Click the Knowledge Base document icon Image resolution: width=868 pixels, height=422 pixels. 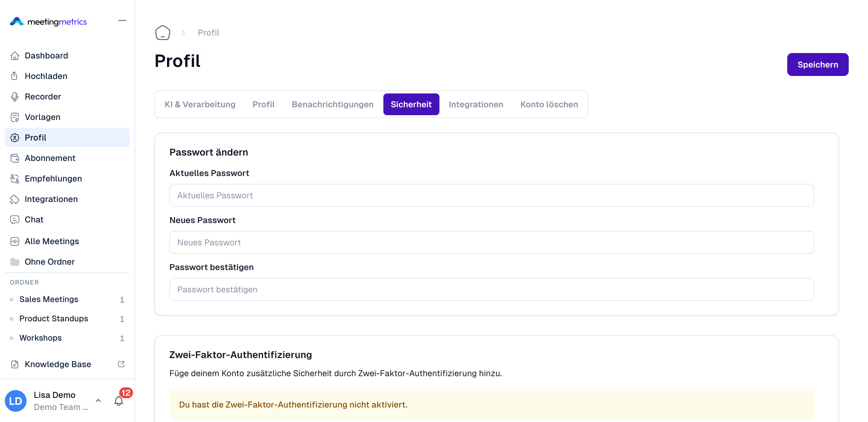tap(14, 364)
